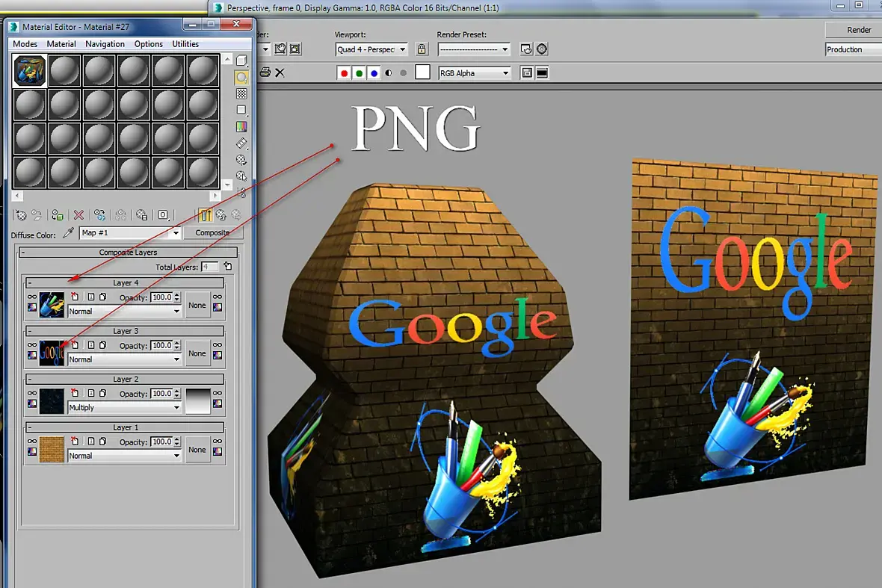Open the RGB Alpha channel dropdown
The image size is (882, 588).
(x=474, y=73)
